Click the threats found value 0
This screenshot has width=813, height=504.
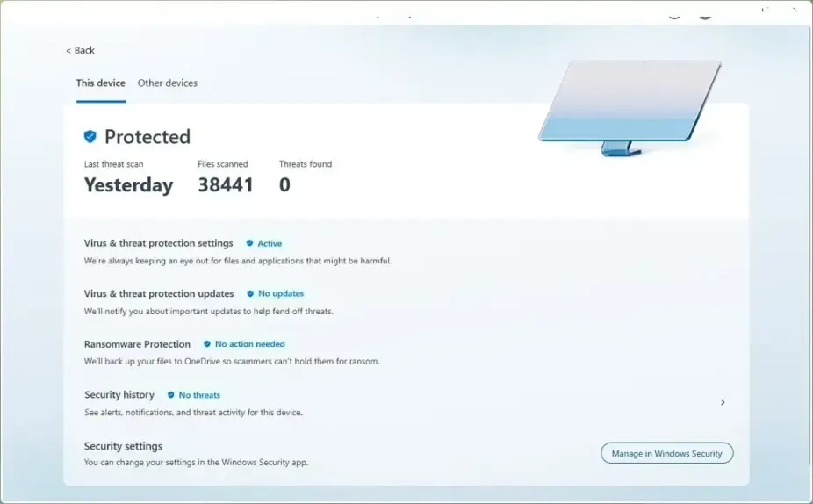pyautogui.click(x=284, y=185)
